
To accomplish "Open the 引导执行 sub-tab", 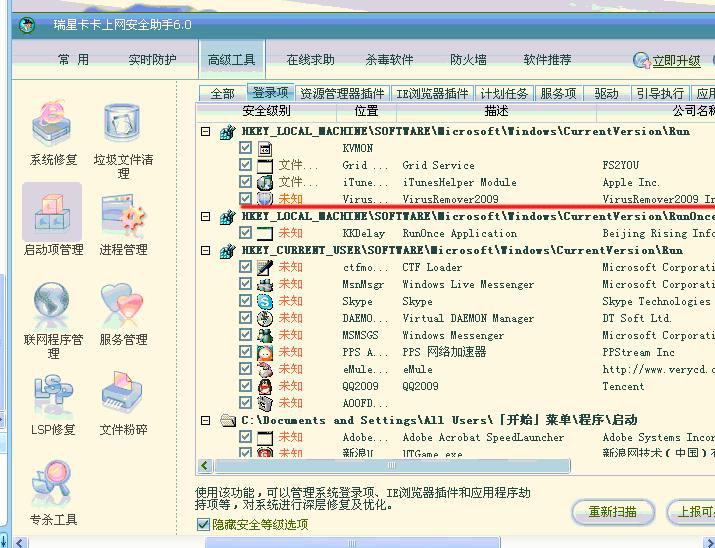I will click(660, 93).
